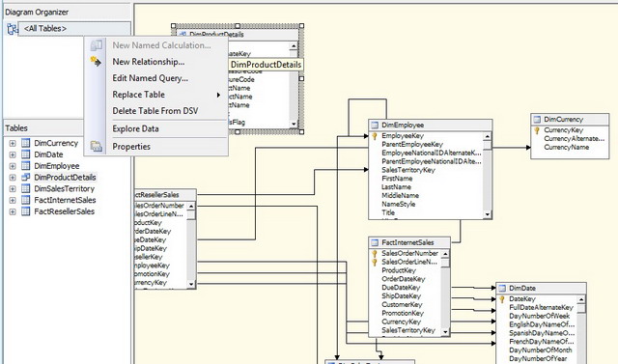Image resolution: width=618 pixels, height=364 pixels.
Task: Select the CustomerKey column in FactInternetSales
Action: pos(402,304)
